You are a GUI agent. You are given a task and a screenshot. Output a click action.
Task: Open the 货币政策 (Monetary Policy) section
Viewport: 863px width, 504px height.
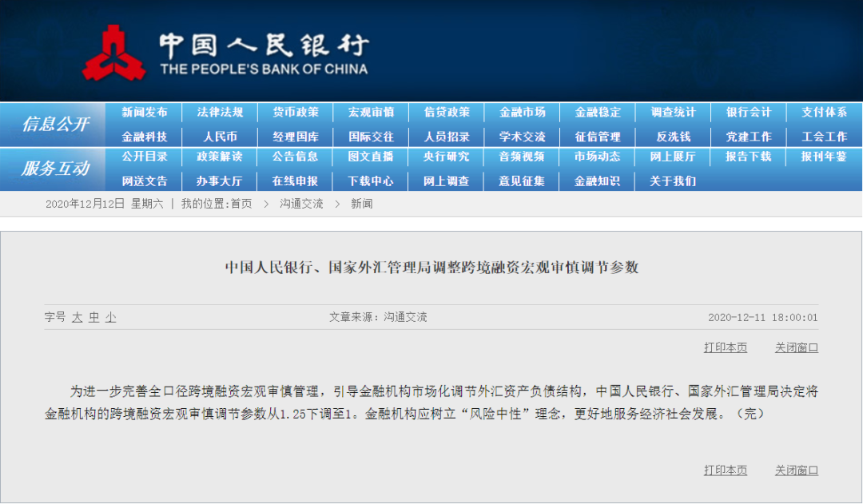tap(294, 112)
